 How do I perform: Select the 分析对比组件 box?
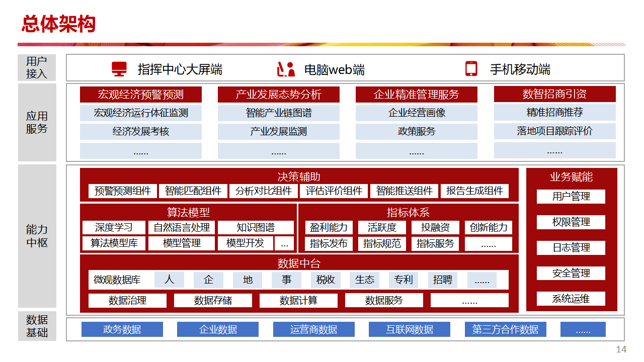click(264, 191)
